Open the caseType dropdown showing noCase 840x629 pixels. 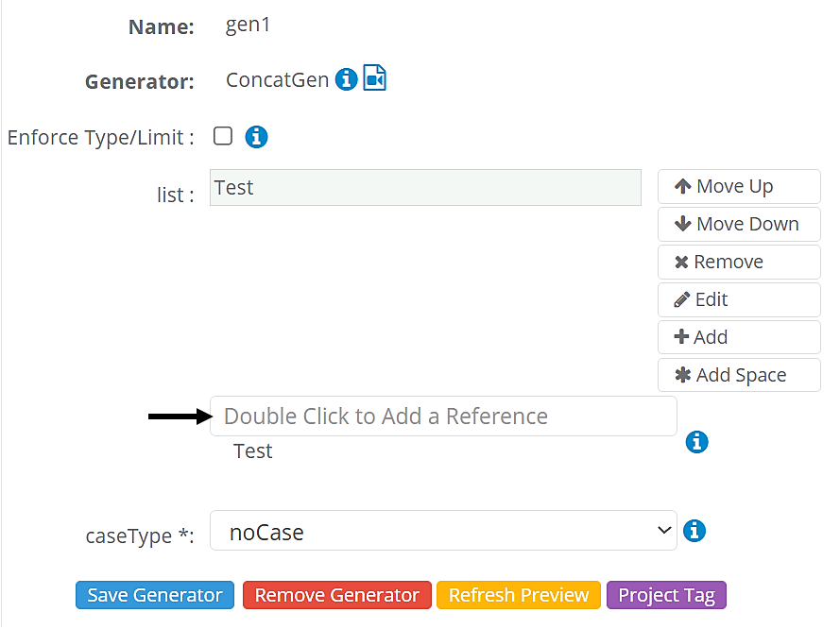point(443,531)
